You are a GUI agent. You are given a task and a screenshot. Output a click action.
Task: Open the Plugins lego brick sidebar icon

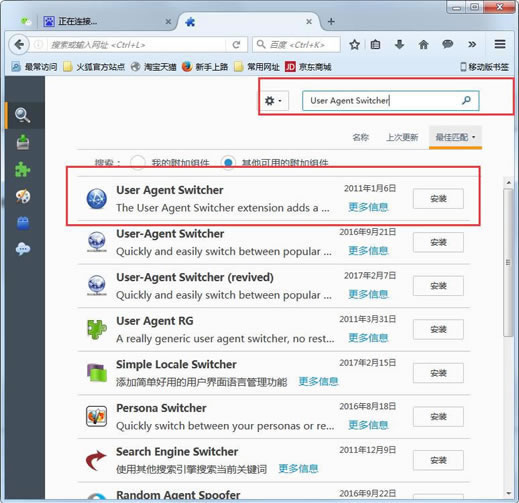pyautogui.click(x=23, y=223)
